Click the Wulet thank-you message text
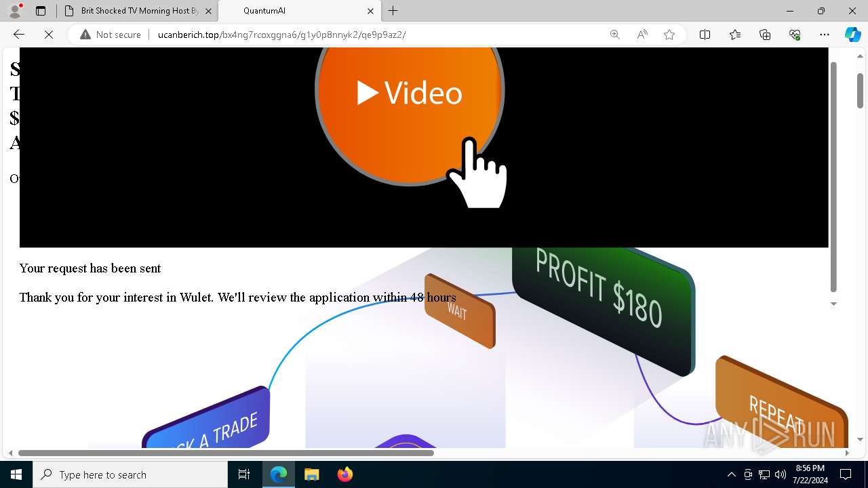The width and height of the screenshot is (868, 488). point(237,298)
